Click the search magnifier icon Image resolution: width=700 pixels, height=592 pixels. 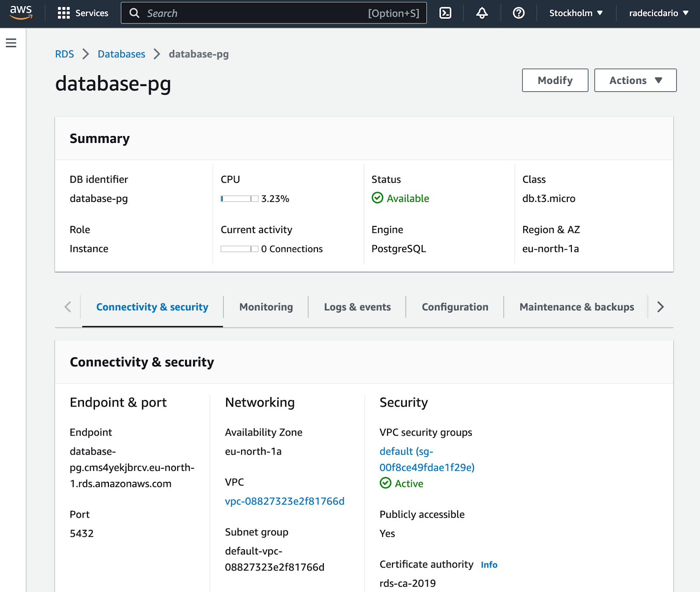[x=134, y=13]
